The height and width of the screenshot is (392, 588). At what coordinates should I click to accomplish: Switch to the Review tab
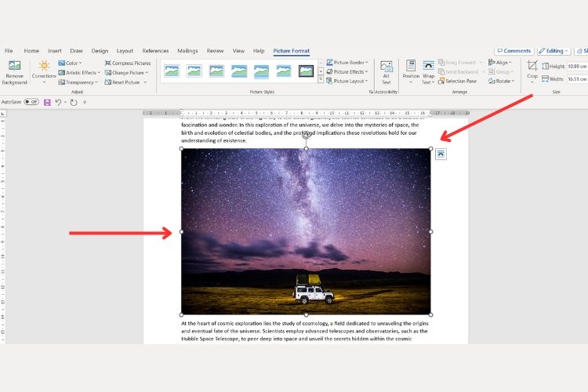click(x=215, y=51)
